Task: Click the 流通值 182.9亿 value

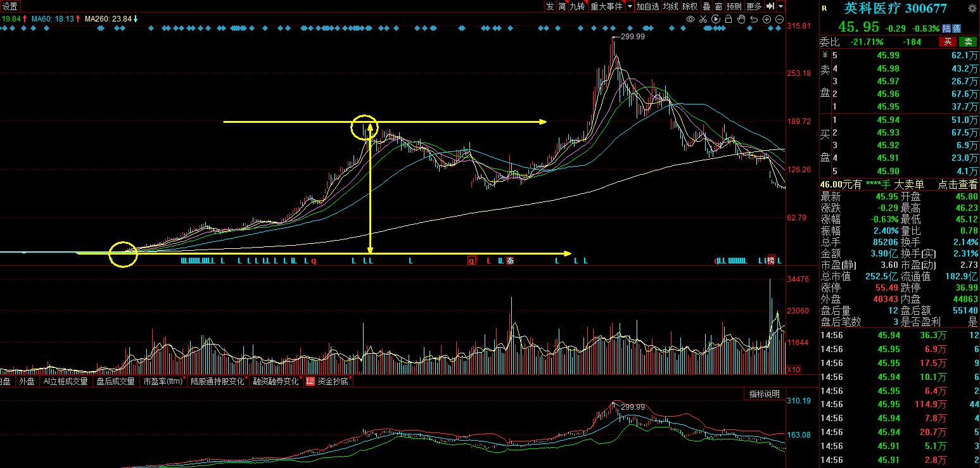Action: pos(960,276)
